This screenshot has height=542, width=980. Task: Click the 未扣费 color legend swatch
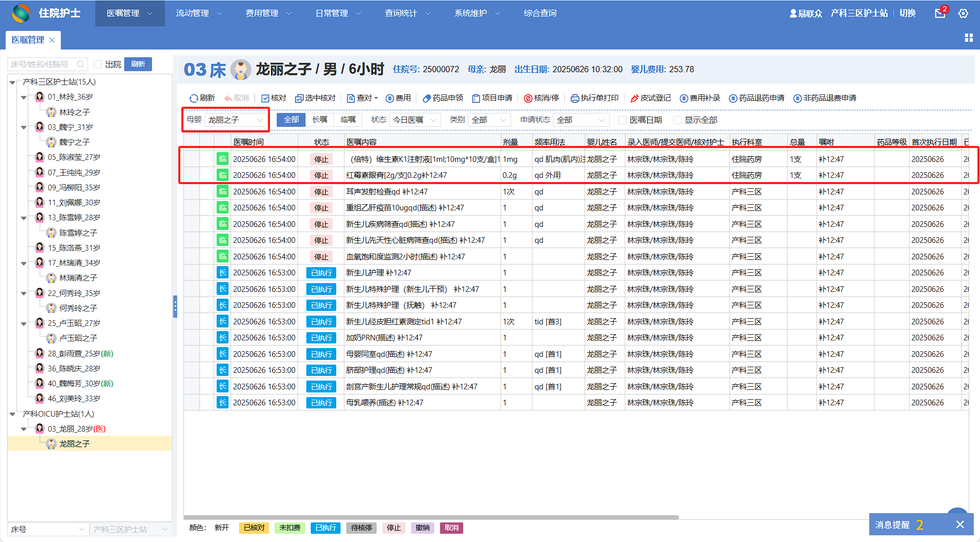(x=290, y=528)
